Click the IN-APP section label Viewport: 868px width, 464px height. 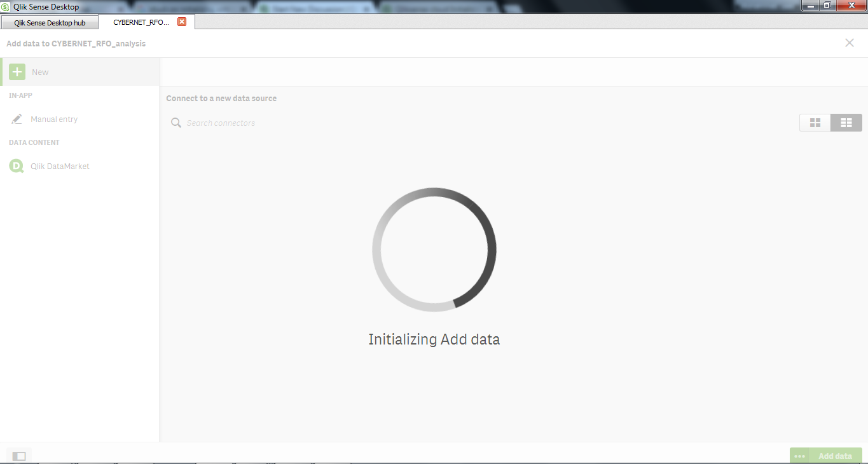coord(20,95)
